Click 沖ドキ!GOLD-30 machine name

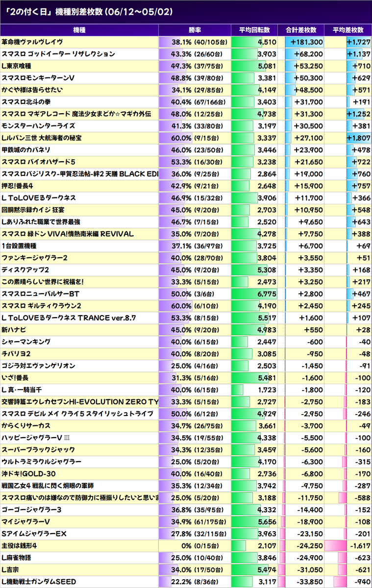28,474
